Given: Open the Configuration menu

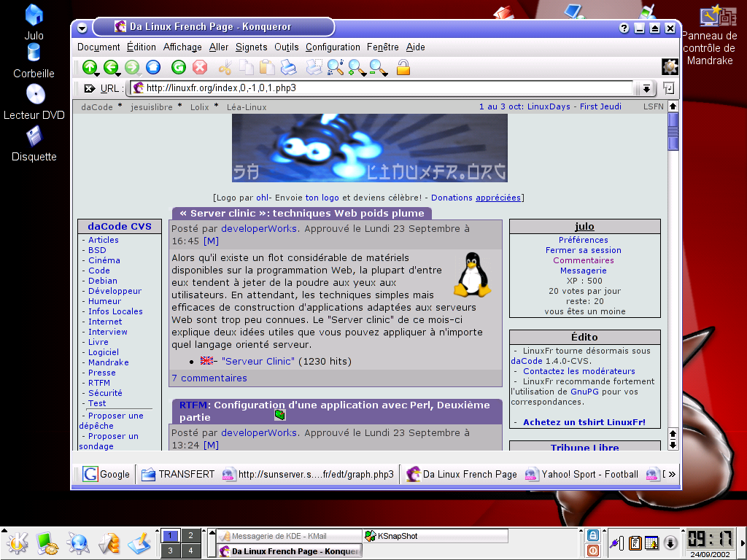Looking at the screenshot, I should (x=333, y=47).
